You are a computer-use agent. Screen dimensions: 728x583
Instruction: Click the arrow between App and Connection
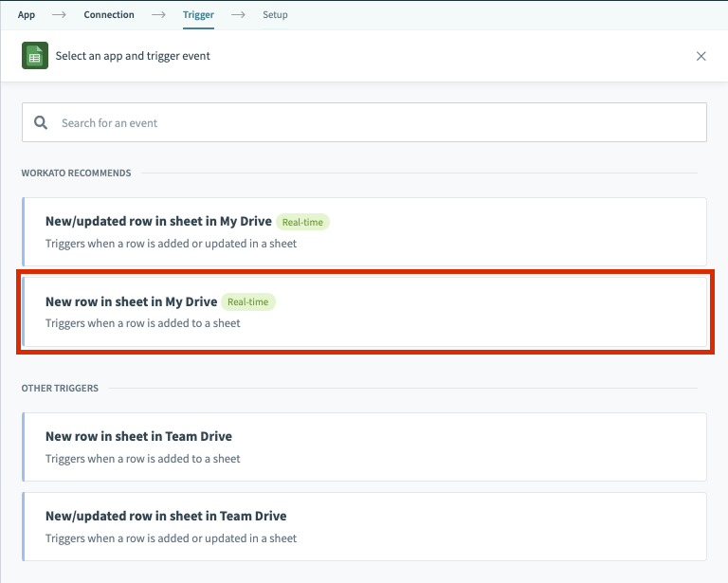[59, 15]
